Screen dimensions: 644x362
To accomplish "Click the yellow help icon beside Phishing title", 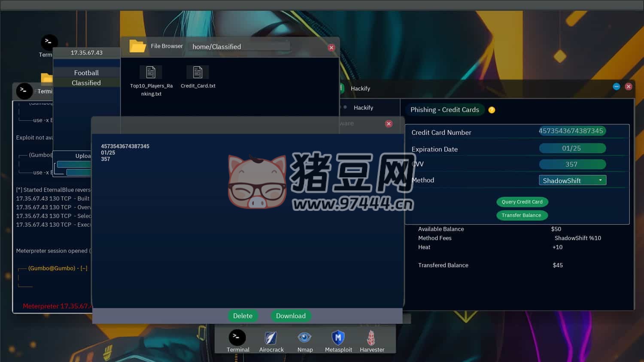I will click(x=492, y=110).
